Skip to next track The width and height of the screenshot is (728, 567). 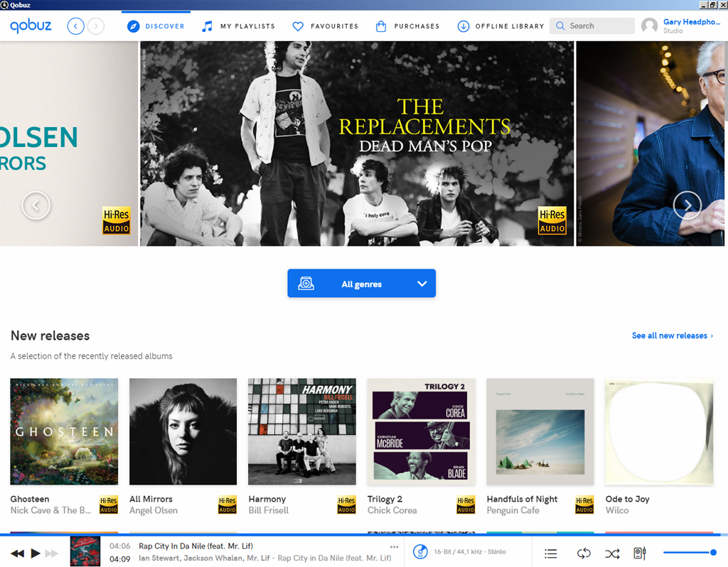click(x=51, y=553)
